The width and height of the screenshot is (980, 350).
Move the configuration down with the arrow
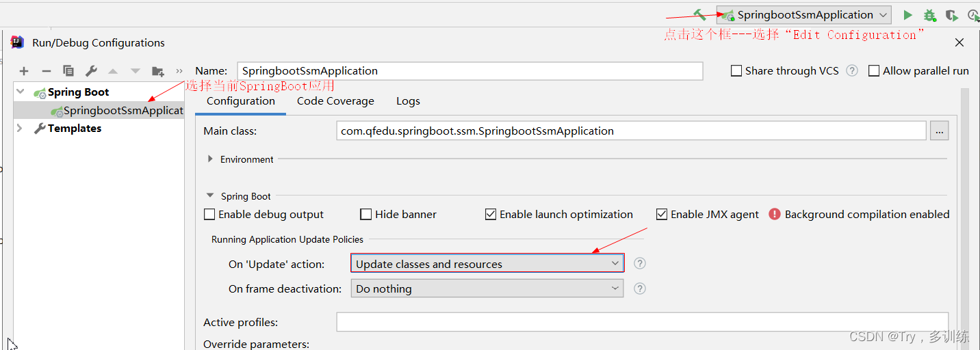pos(136,71)
